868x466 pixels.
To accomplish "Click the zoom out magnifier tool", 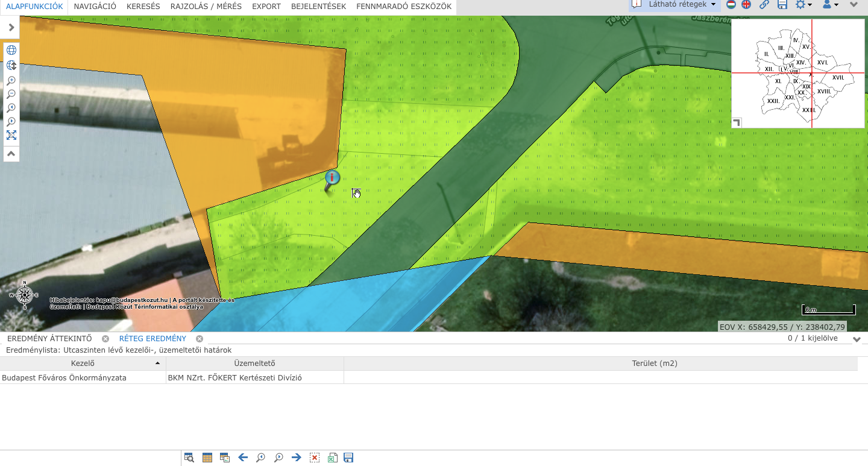I will click(x=11, y=94).
